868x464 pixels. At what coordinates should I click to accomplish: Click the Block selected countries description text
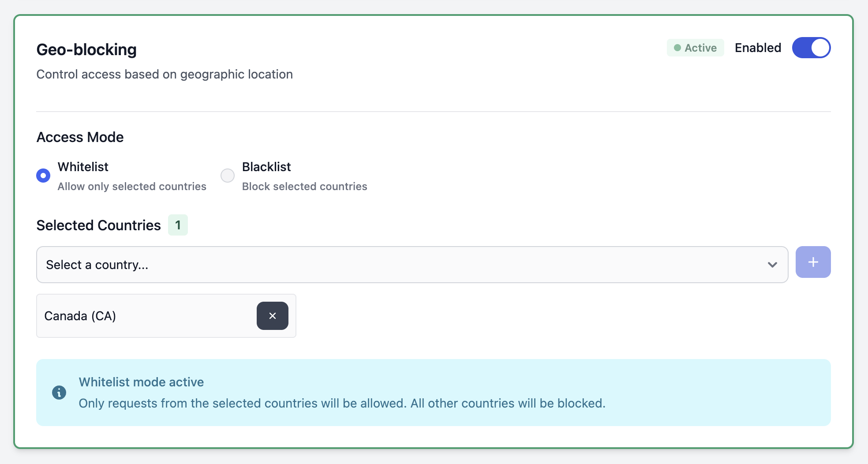(304, 186)
